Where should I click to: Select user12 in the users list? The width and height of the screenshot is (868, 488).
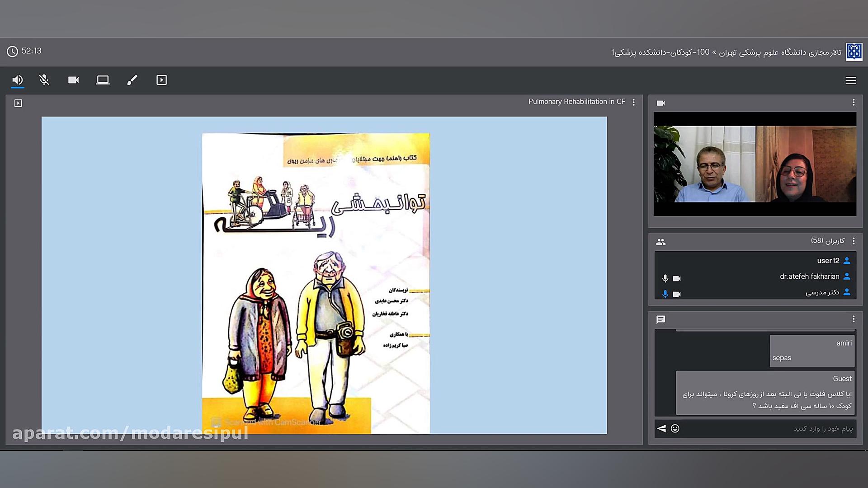click(x=828, y=261)
